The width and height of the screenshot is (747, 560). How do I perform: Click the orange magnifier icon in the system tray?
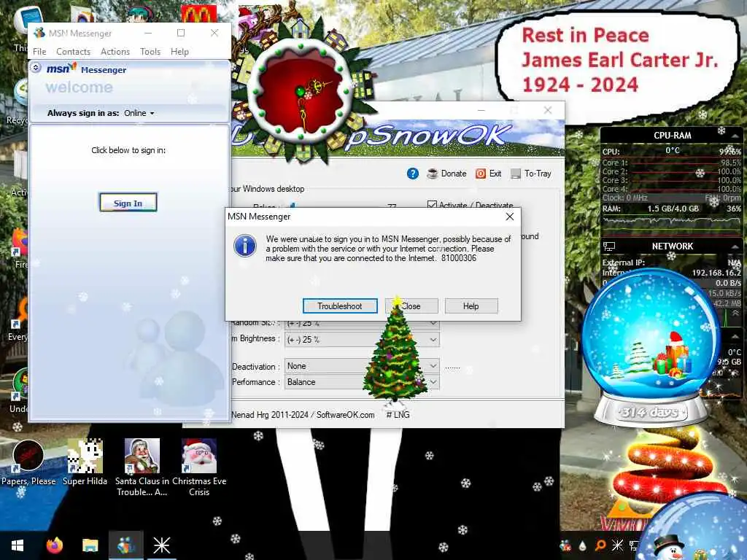click(x=600, y=545)
